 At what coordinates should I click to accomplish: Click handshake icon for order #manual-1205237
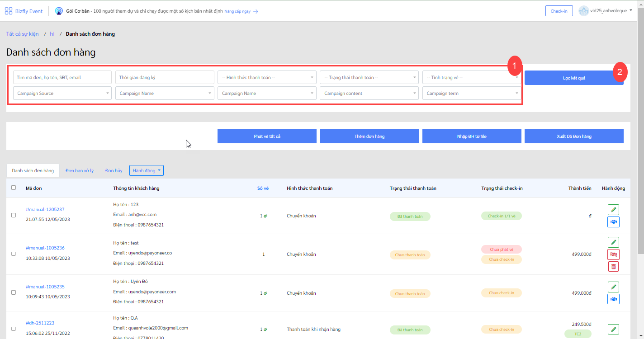pos(613,222)
